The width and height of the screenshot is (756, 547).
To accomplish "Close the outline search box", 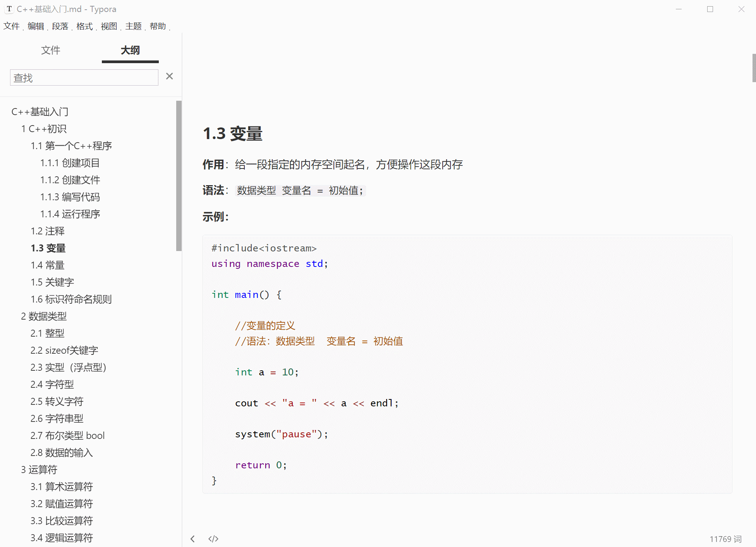I will [x=169, y=76].
